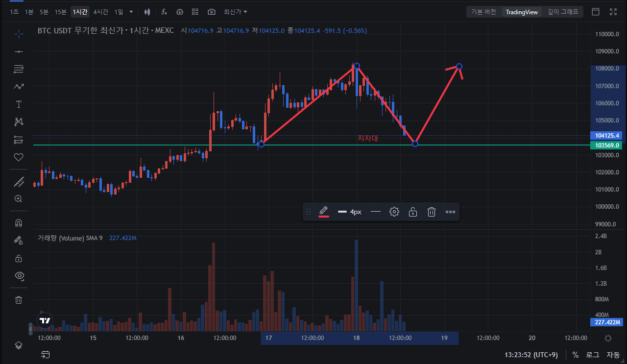Viewport: 627px width, 364px height.
Task: Open chart settings gear near time axis
Action: pyautogui.click(x=608, y=338)
